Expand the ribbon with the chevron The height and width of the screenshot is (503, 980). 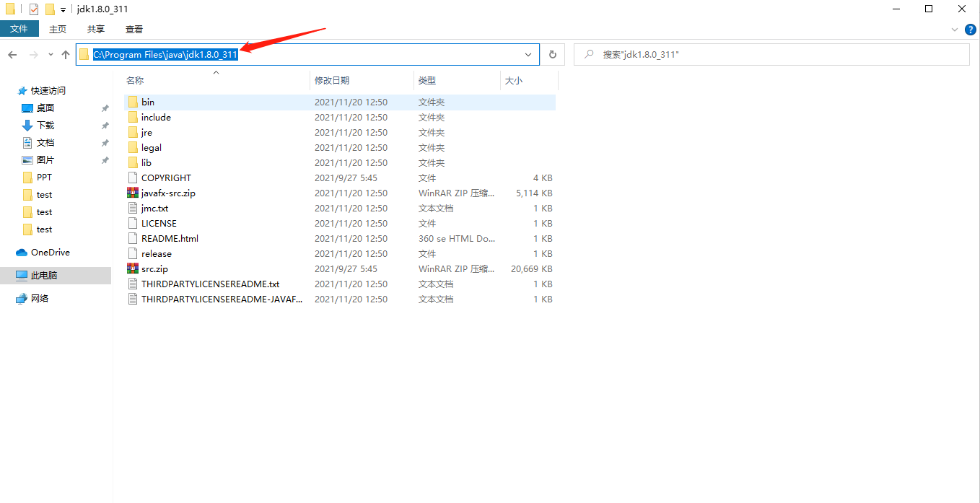(954, 30)
